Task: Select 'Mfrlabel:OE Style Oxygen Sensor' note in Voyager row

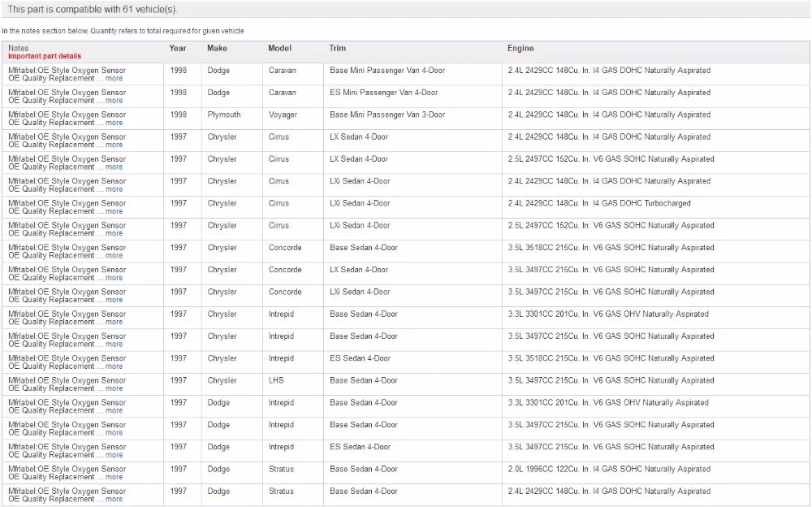Action: pos(67,115)
